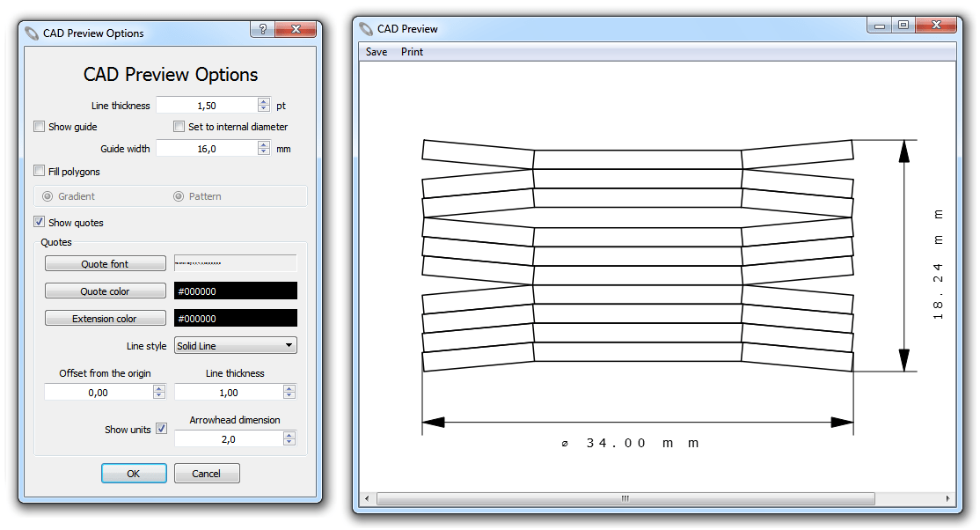Open the Save menu
The width and height of the screenshot is (980, 530).
click(x=376, y=51)
